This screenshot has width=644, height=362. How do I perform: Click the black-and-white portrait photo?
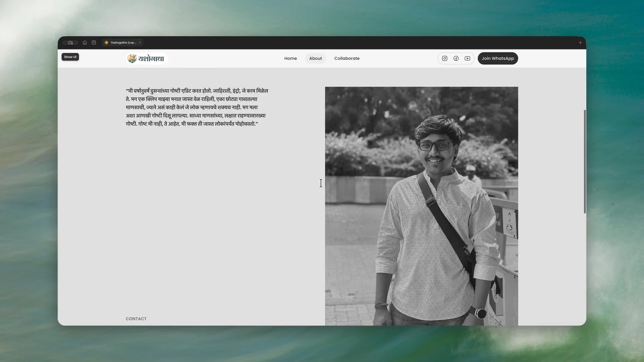422,206
